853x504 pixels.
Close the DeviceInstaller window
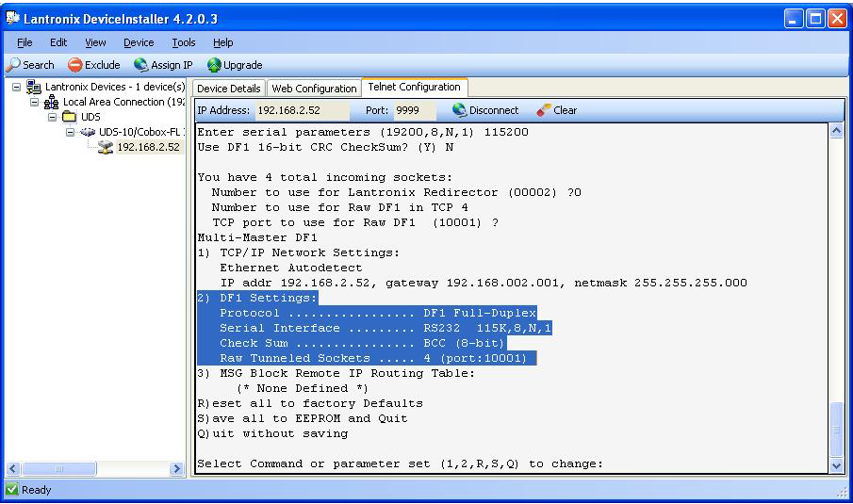[837, 19]
